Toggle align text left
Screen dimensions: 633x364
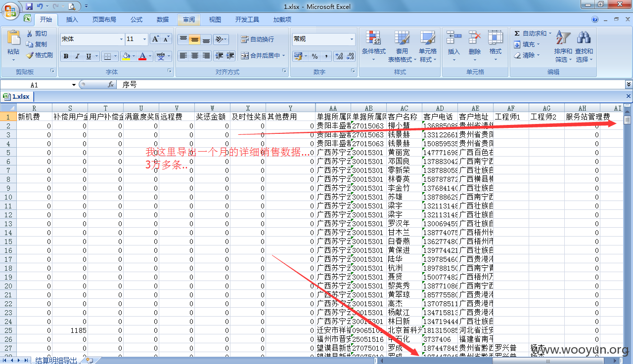point(183,56)
